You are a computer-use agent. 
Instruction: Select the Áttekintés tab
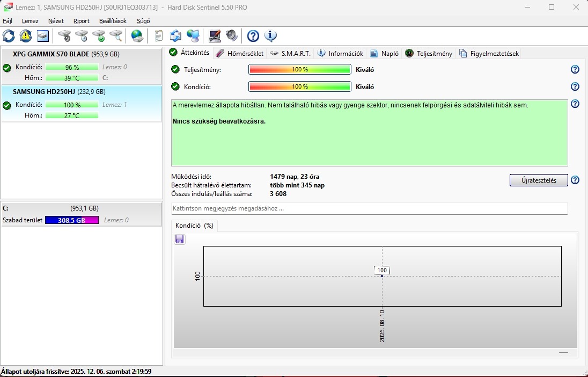190,53
